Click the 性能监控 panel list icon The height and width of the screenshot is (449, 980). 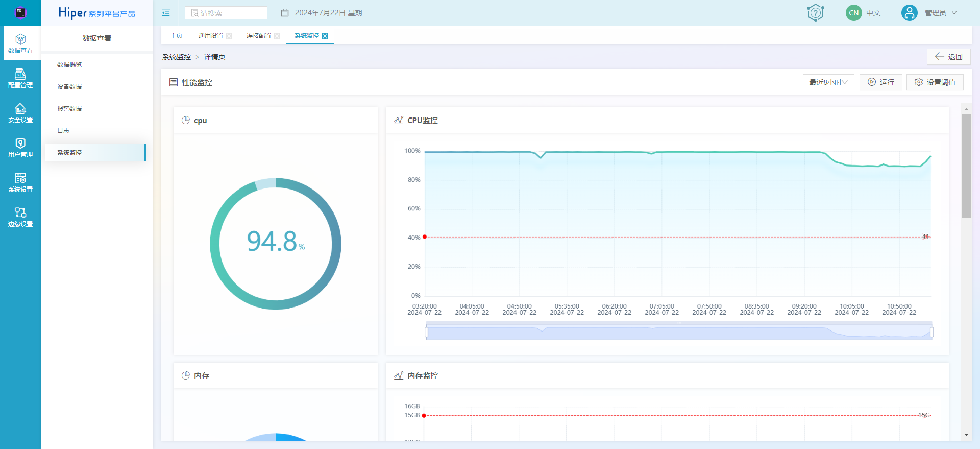coord(174,82)
